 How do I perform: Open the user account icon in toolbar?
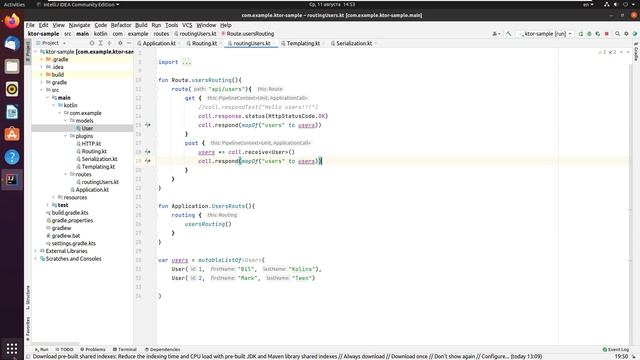(x=495, y=34)
